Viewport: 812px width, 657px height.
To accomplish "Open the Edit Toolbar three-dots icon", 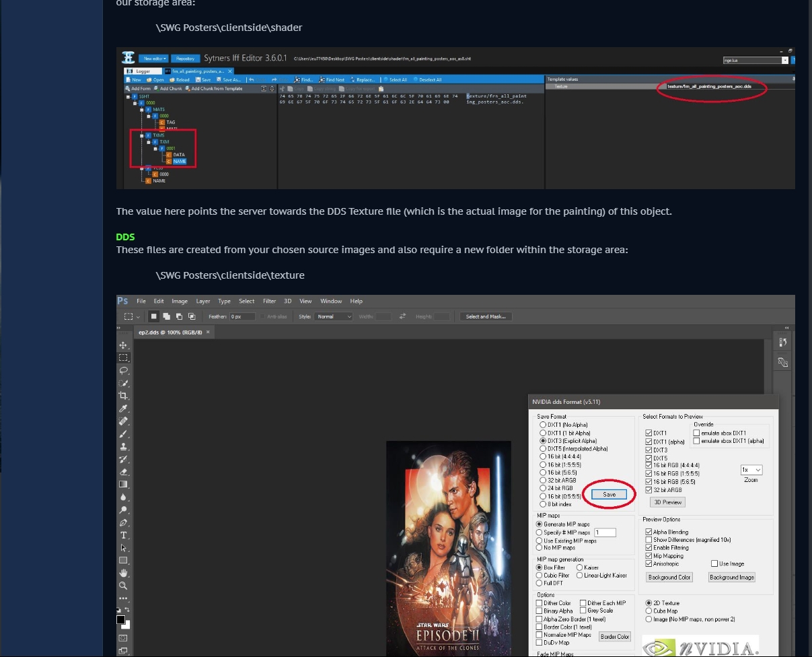I will pos(124,598).
